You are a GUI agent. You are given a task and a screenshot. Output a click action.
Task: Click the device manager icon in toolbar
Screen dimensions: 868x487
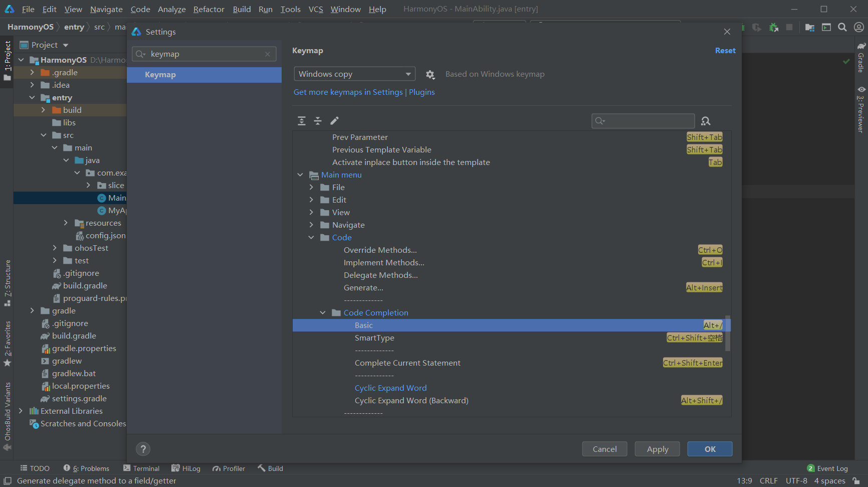[x=826, y=27]
